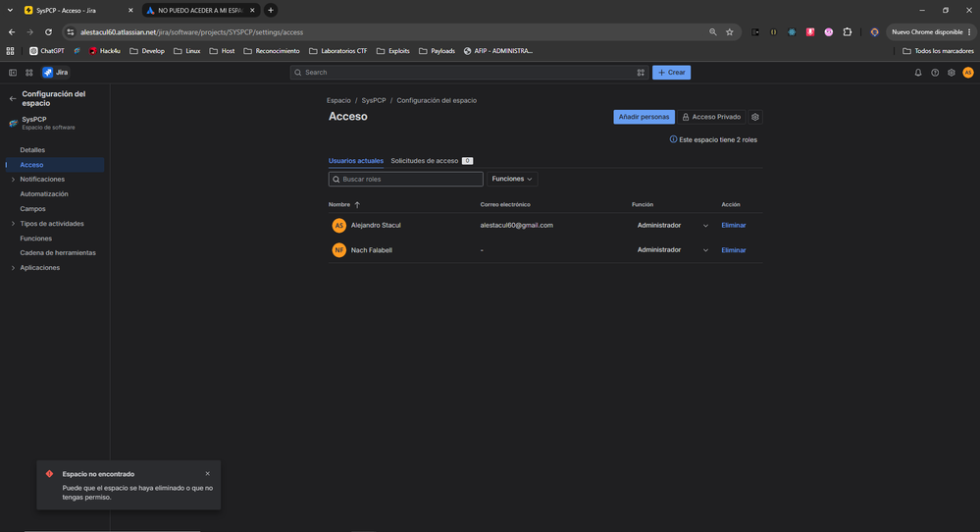
Task: Open Todos los marcadores folder
Action: pos(938,51)
